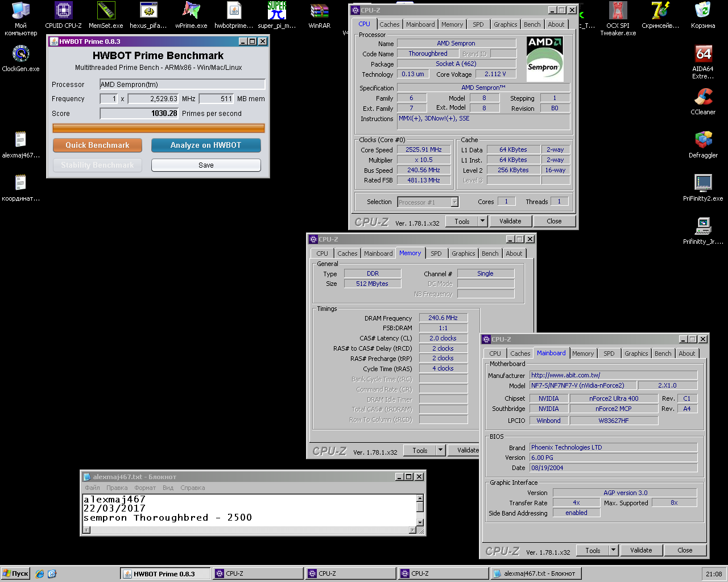
Task: Click Validate in the CPU tab window
Action: (x=510, y=221)
